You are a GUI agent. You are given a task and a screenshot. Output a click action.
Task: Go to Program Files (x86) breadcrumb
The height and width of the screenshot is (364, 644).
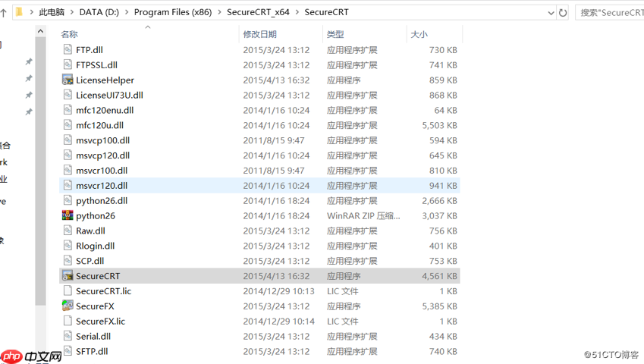point(173,12)
